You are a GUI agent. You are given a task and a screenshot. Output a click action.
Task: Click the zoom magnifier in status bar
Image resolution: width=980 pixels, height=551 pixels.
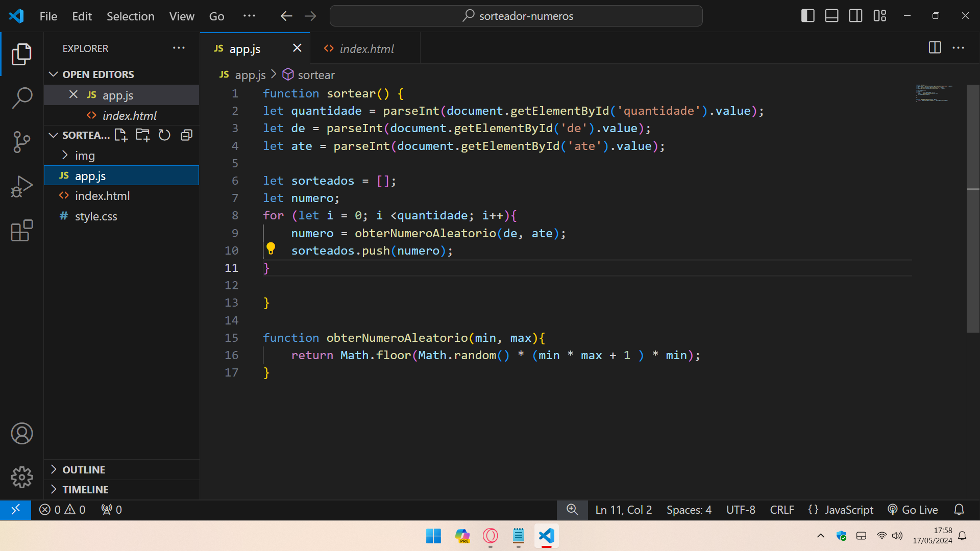[x=572, y=510]
